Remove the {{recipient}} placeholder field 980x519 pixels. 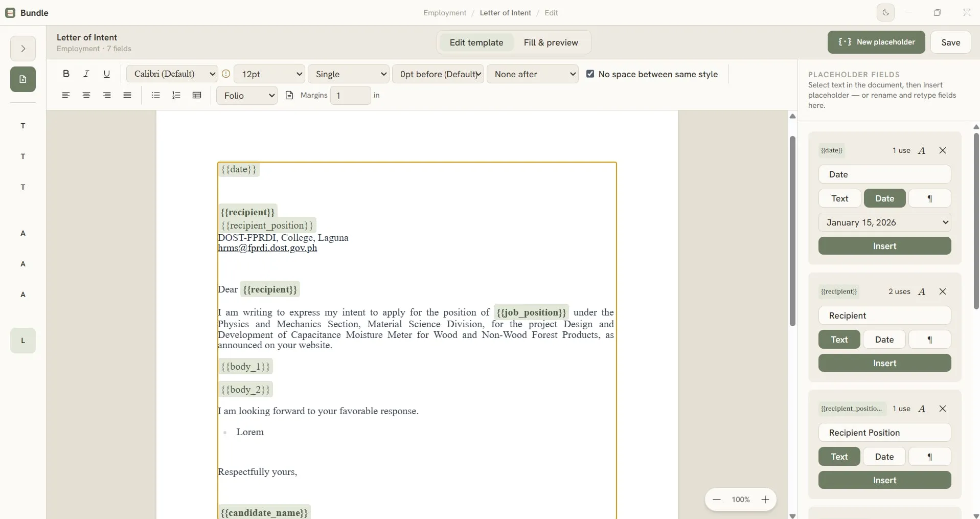(x=943, y=291)
